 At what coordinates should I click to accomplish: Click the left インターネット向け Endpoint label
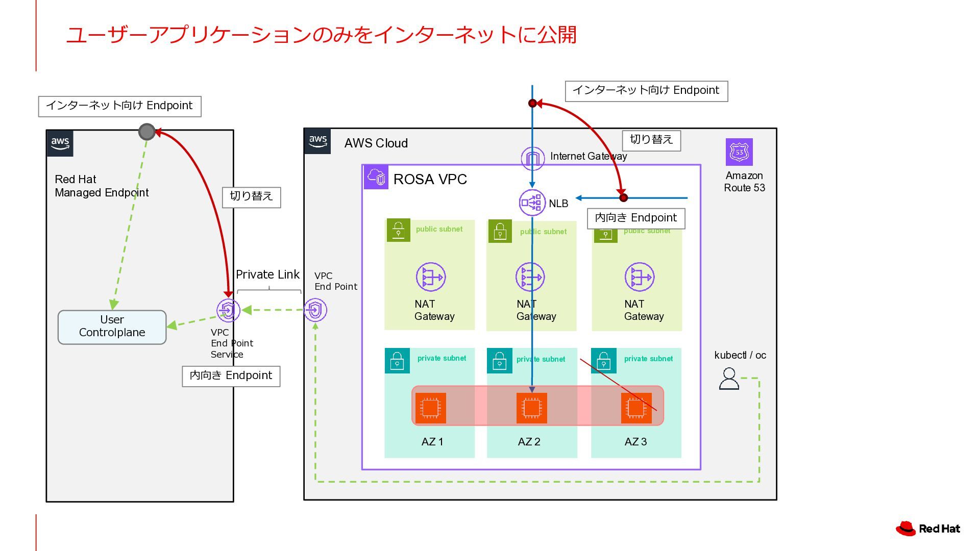tap(119, 106)
